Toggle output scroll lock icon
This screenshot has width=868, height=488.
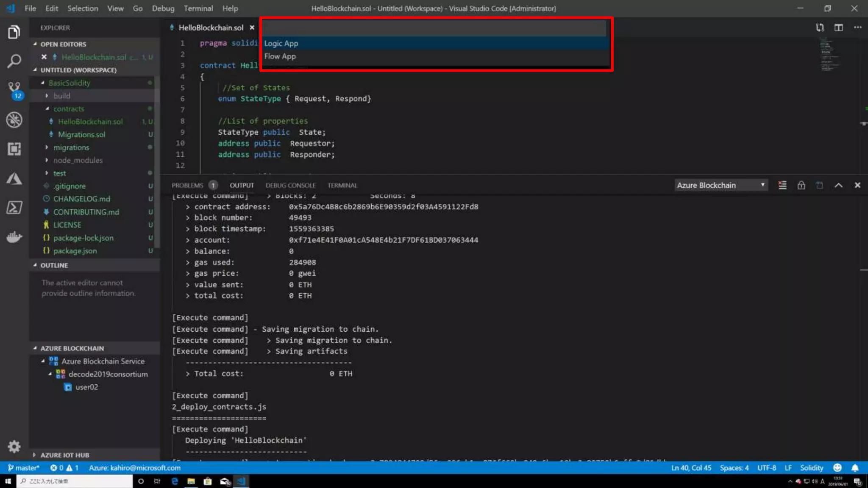[x=801, y=185]
